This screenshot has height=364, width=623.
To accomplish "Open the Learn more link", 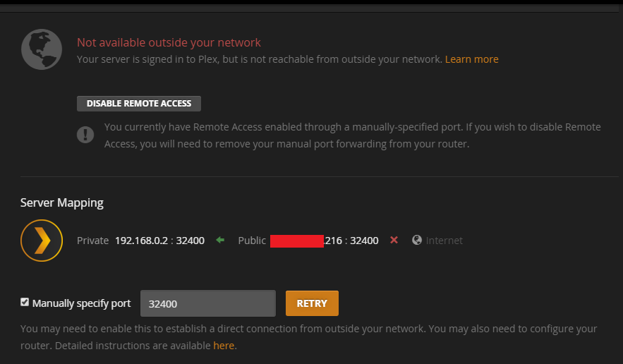I will click(471, 59).
